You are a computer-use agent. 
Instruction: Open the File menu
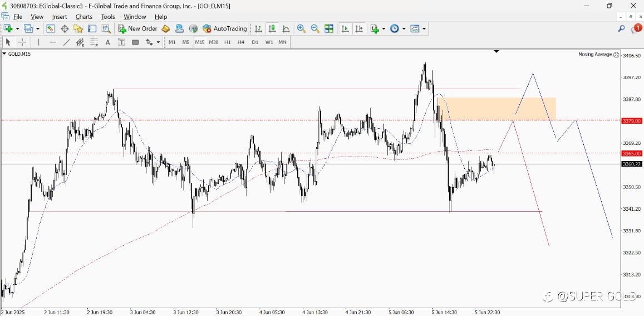tap(18, 17)
